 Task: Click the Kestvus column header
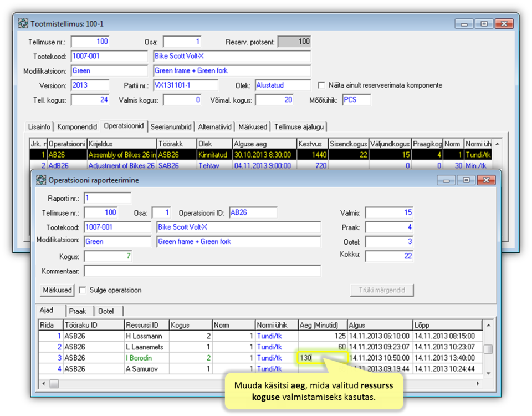point(312,144)
